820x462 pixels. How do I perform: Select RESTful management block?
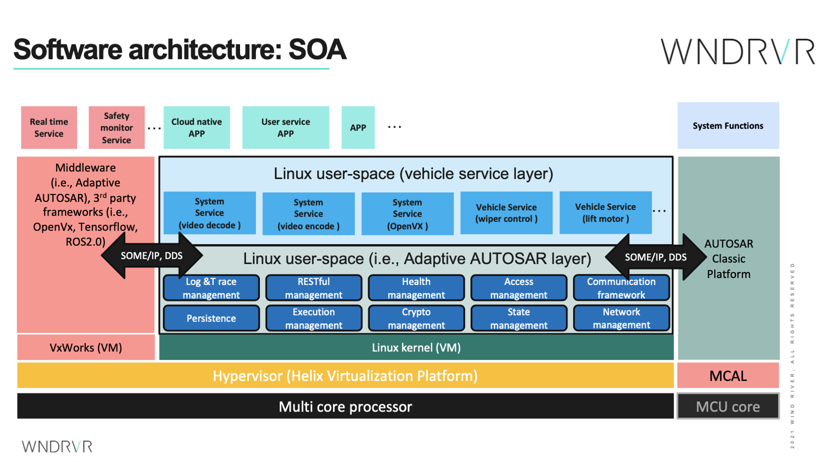point(314,288)
